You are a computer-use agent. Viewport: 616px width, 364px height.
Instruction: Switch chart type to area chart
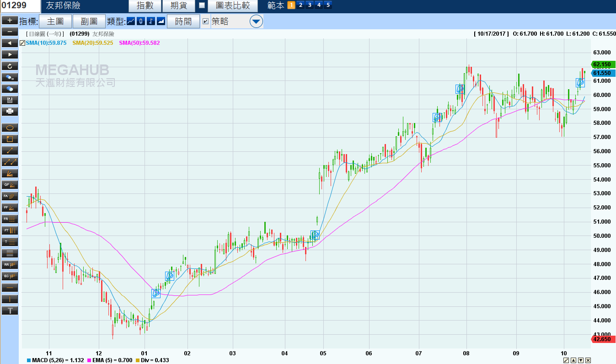161,21
